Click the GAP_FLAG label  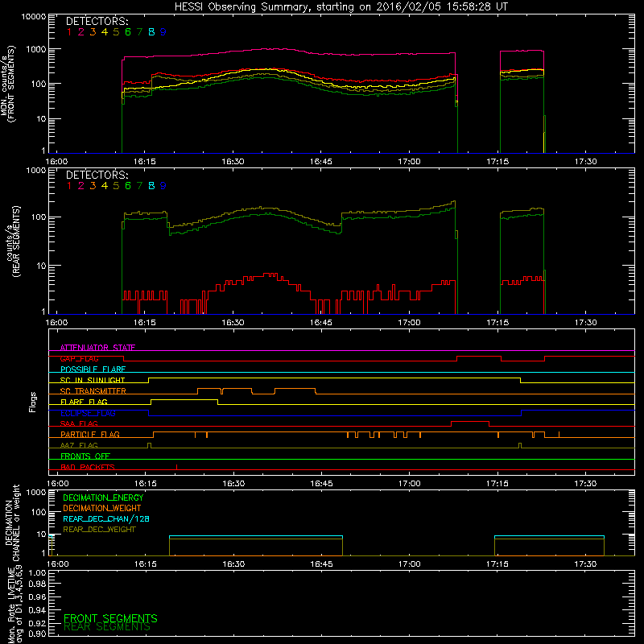click(x=79, y=358)
